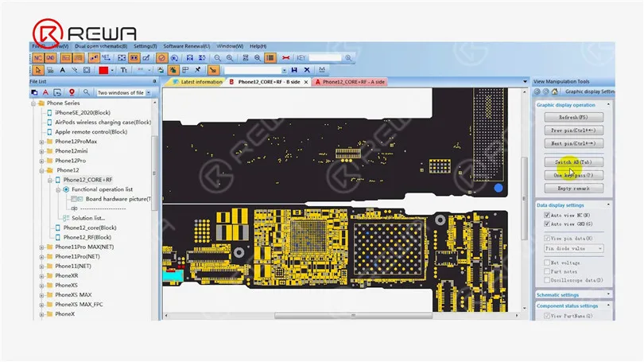Select Functional operation list radio item

(66, 189)
